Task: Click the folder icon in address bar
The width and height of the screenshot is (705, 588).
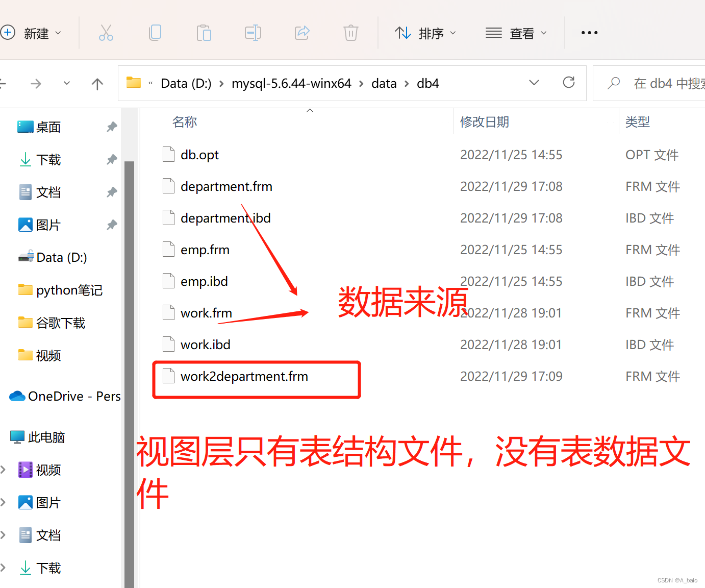Action: 134,82
